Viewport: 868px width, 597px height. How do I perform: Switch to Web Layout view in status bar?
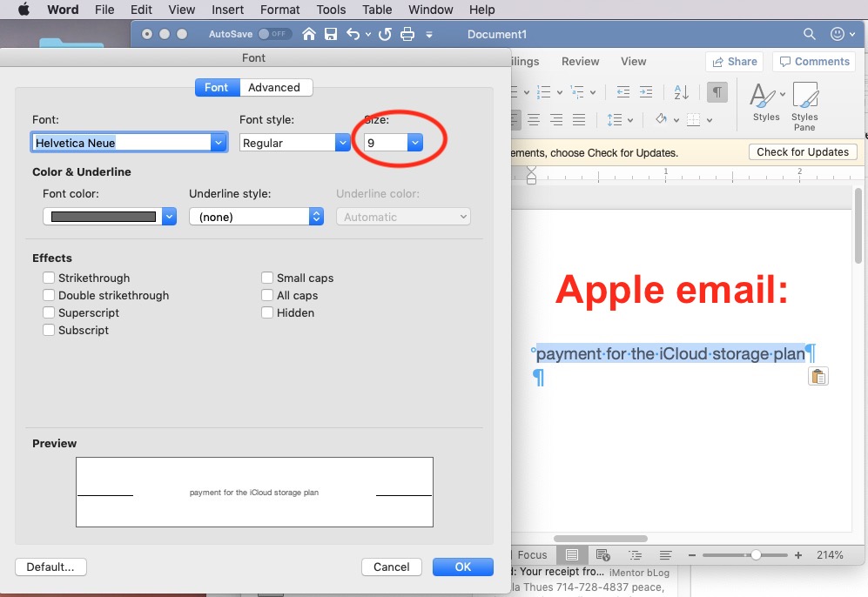point(602,554)
